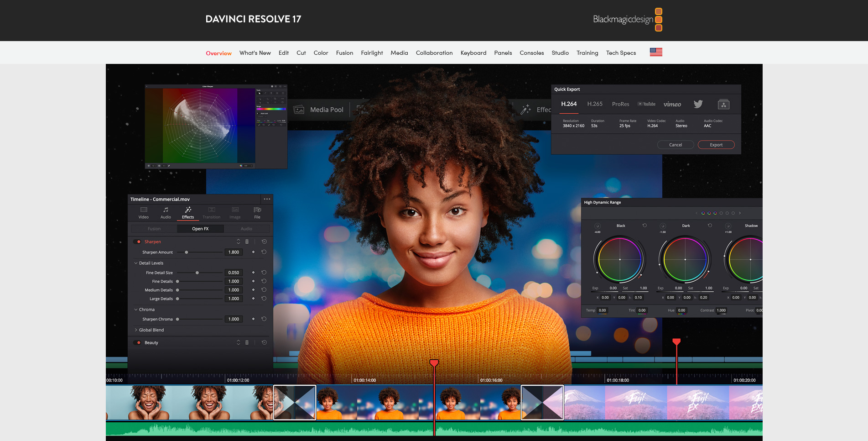868x441 pixels.
Task: Click the transition before the Fuji clips
Action: 542,403
